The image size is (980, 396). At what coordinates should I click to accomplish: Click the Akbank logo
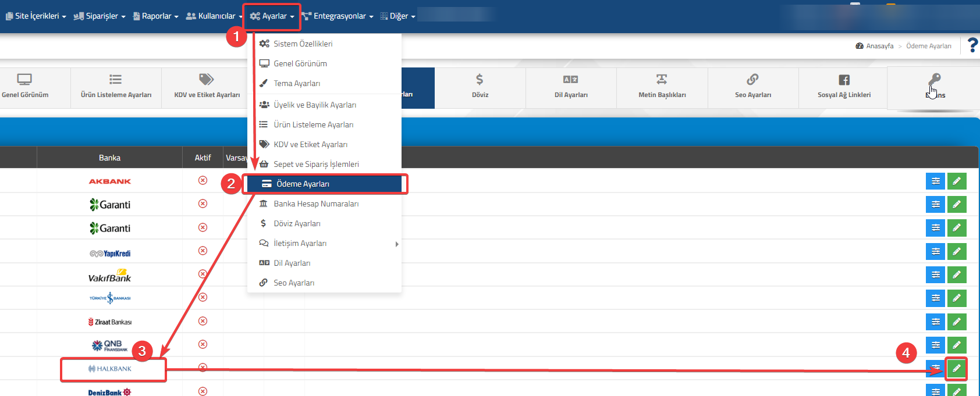tap(110, 181)
